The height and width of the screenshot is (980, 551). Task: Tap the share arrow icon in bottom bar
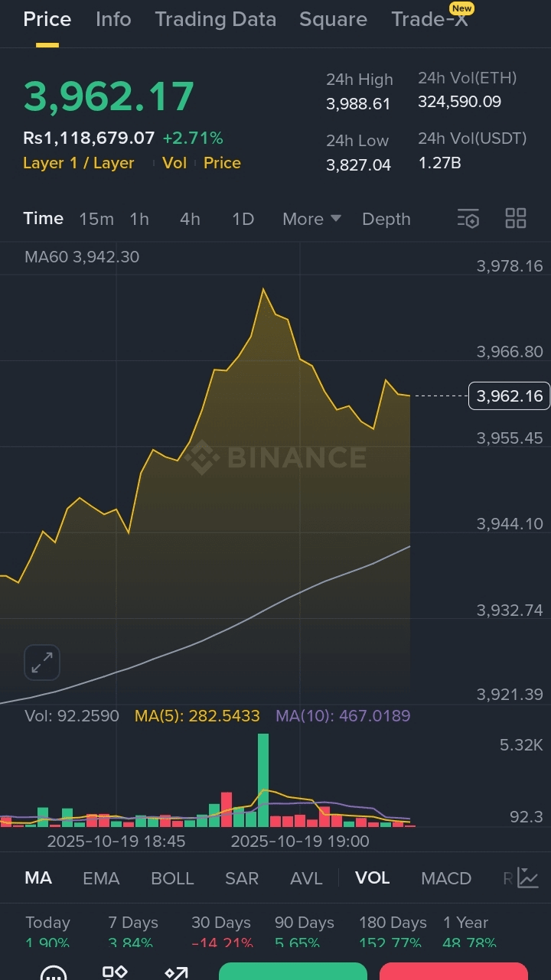coord(176,973)
